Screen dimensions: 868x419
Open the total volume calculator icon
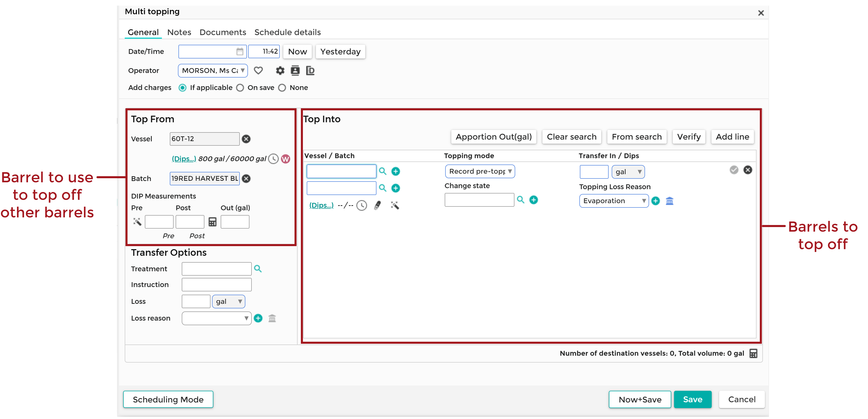753,353
